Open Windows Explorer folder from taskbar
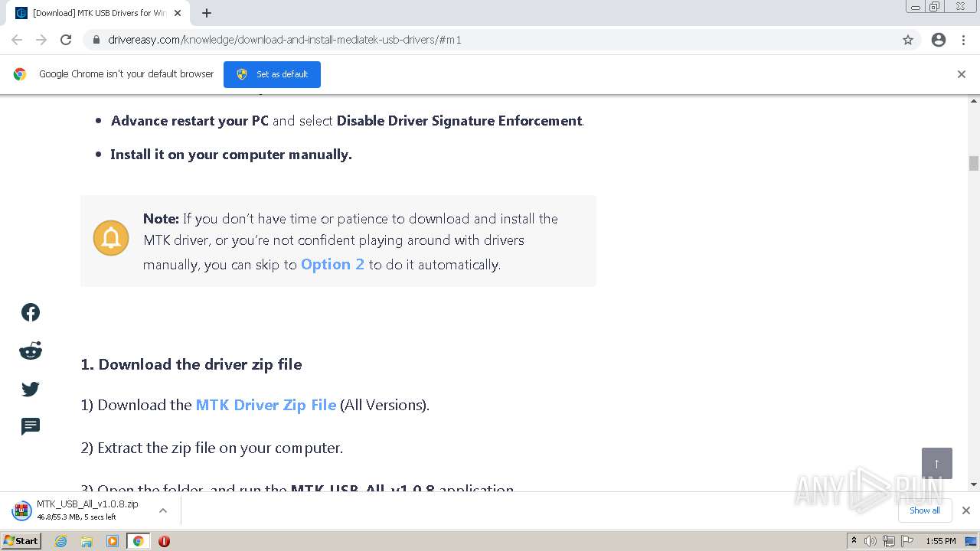 point(87,541)
